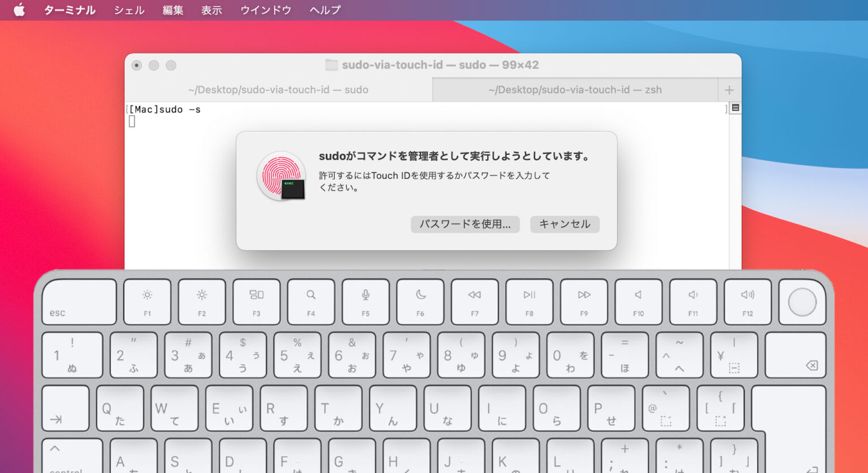868x473 pixels.
Task: Open the ウインドウ menu
Action: tap(266, 10)
